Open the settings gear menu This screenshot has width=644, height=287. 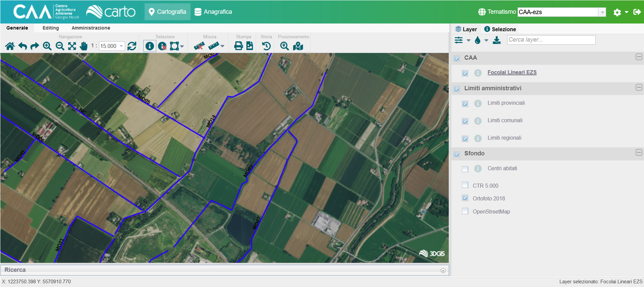click(617, 12)
